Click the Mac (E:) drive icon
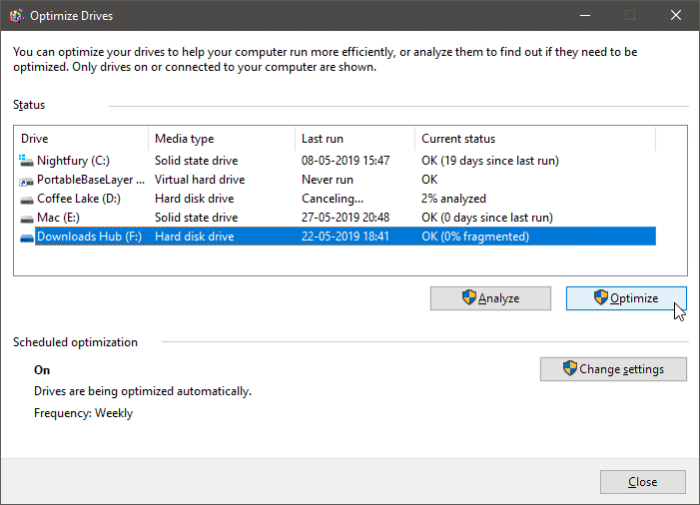700x505 pixels. [26, 219]
